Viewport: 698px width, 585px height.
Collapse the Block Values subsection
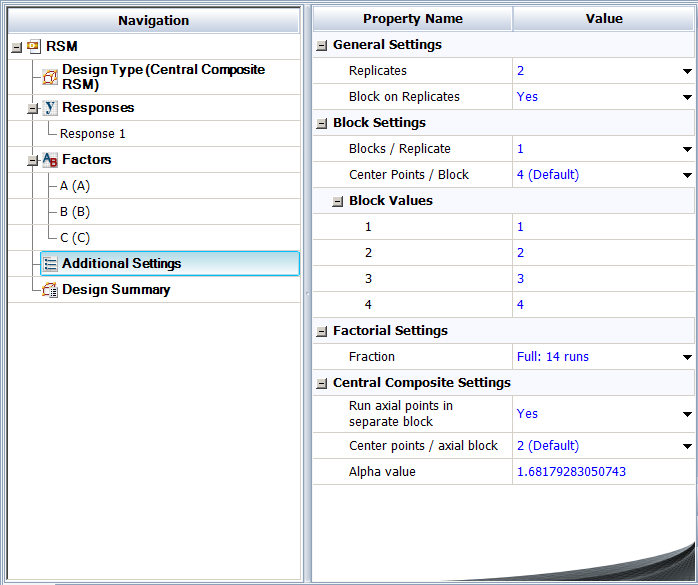337,202
